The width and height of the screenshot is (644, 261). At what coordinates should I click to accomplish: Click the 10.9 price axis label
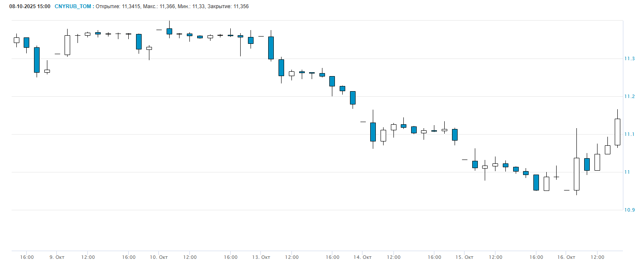pyautogui.click(x=630, y=210)
